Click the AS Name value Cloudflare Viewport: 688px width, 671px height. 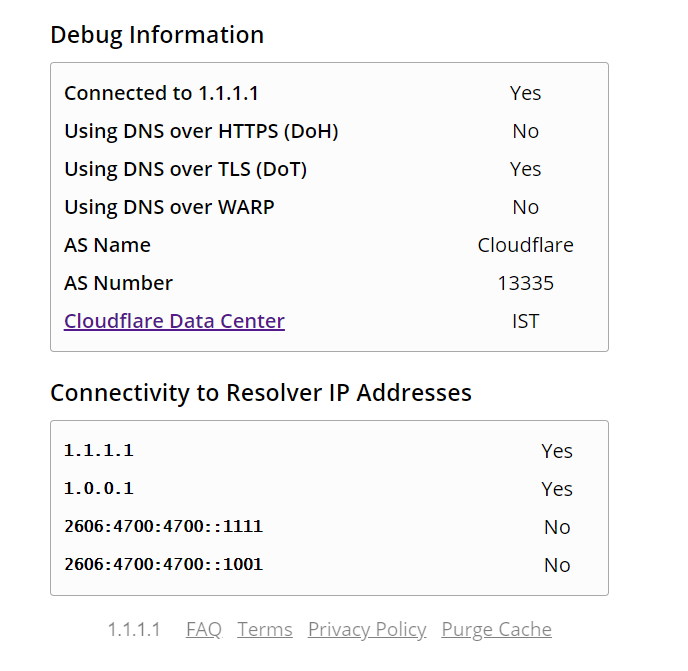[525, 245]
